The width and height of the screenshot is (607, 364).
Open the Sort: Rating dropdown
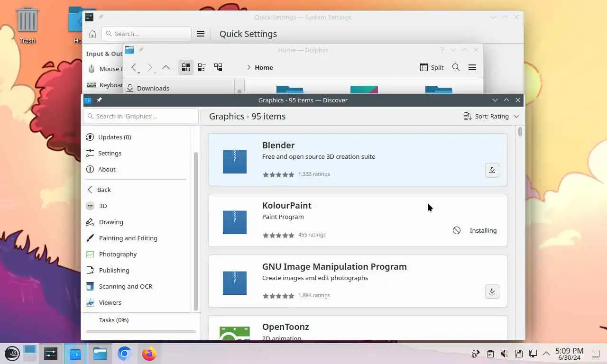pos(491,116)
